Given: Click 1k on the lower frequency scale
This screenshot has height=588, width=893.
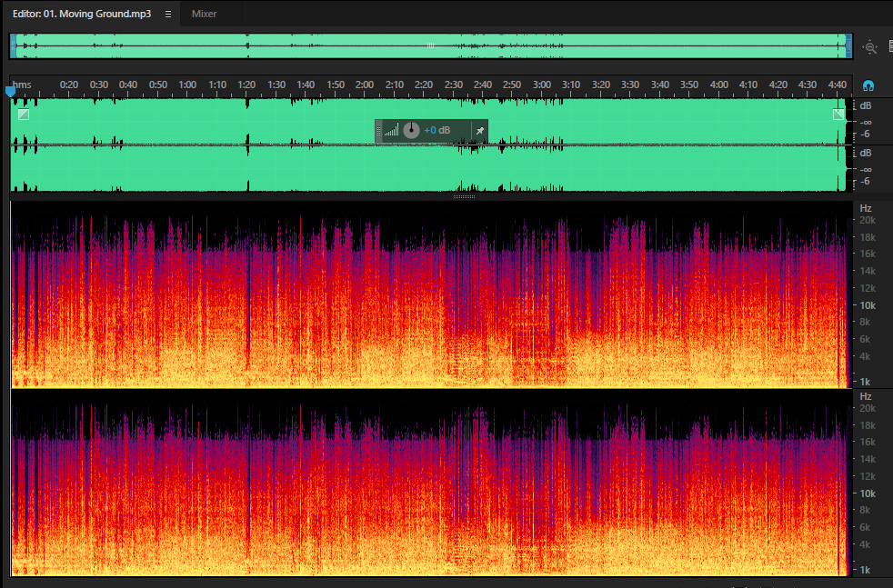Looking at the screenshot, I should coord(865,570).
